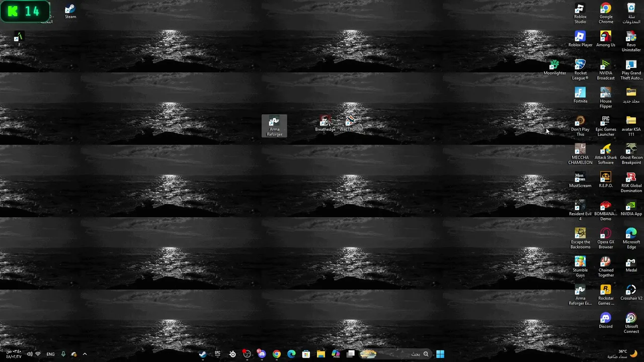Select the War Thunder desktop shortcut

(351, 124)
